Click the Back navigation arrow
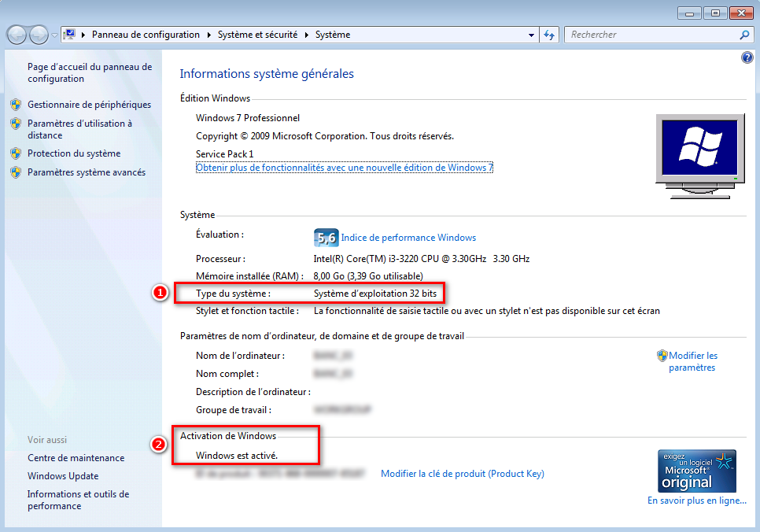Image resolution: width=760 pixels, height=532 pixels. pos(17,35)
